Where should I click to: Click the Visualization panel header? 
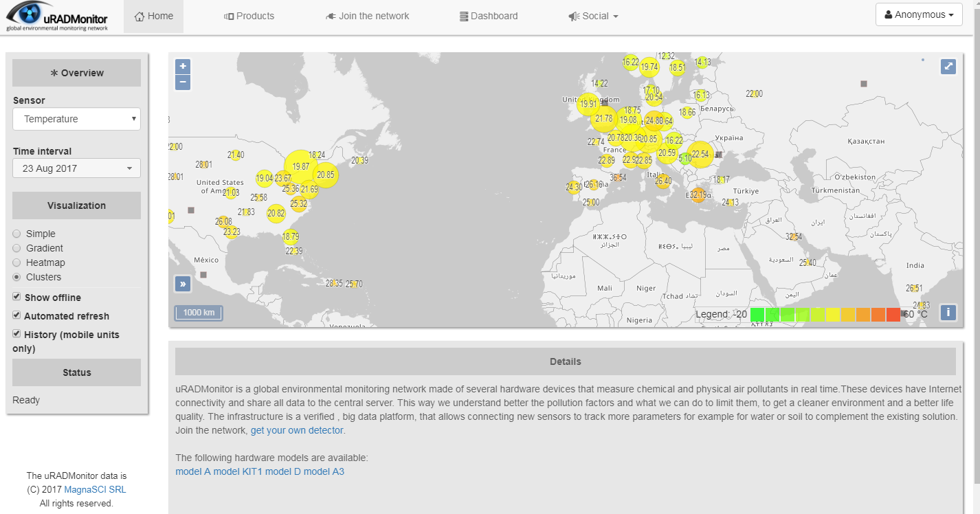(x=76, y=205)
